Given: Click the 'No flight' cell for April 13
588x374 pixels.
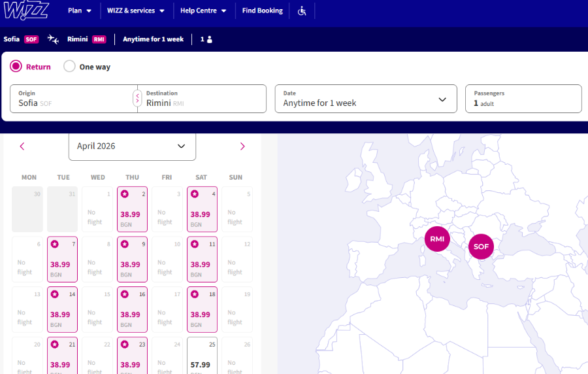Looking at the screenshot, I should click(27, 309).
